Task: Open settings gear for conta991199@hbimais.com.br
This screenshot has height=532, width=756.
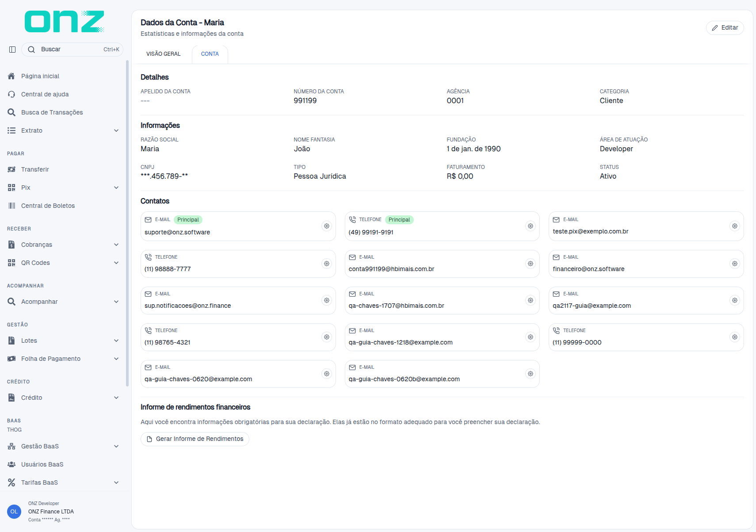Action: [x=531, y=264]
